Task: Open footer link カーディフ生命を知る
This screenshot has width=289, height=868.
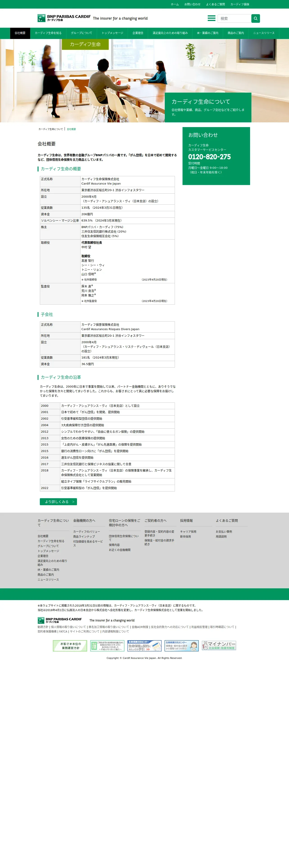Action: [51, 541]
